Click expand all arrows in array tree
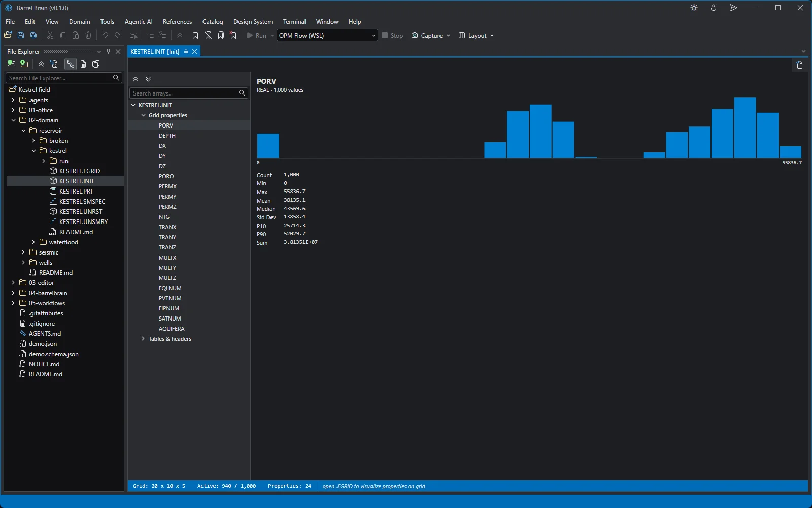This screenshot has width=812, height=508. tap(148, 79)
